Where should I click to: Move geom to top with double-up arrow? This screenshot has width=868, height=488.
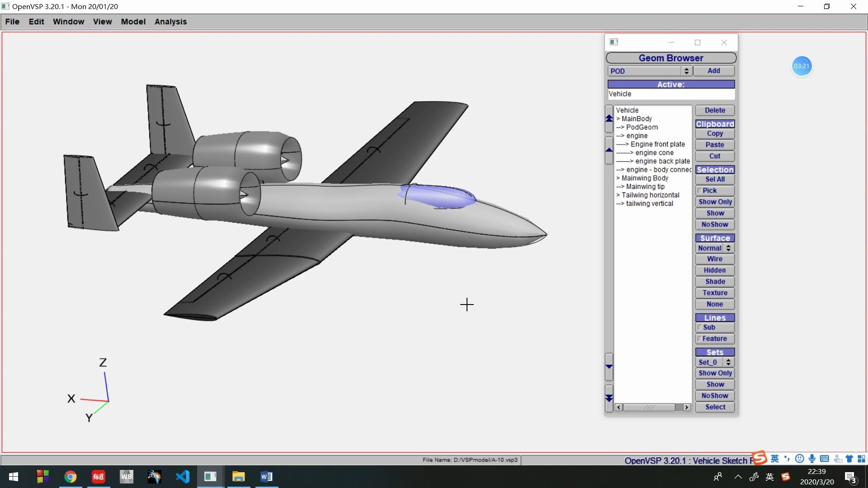click(609, 118)
